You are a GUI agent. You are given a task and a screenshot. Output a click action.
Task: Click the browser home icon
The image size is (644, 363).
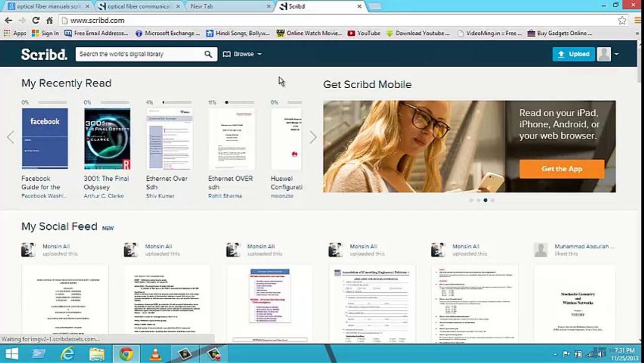(49, 20)
